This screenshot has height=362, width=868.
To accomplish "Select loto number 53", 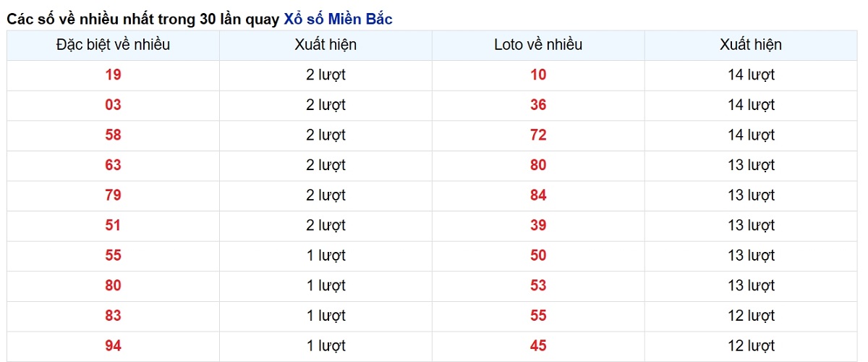I will click(538, 286).
